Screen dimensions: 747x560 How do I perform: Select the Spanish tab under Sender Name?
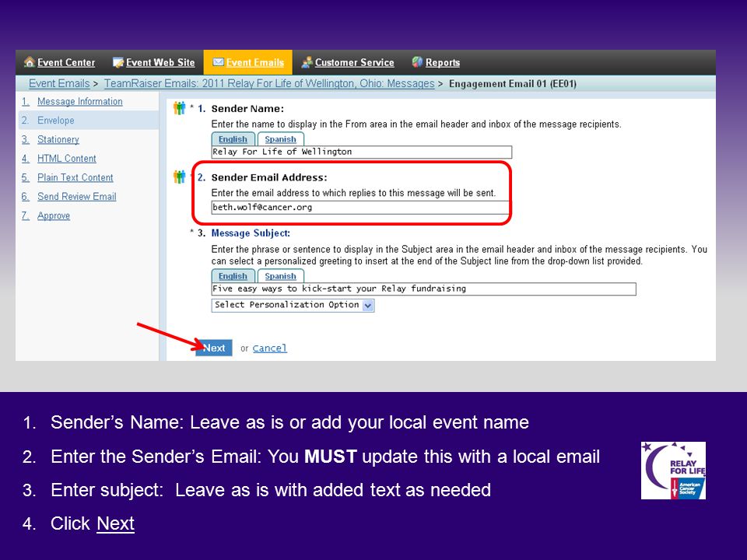tap(281, 139)
